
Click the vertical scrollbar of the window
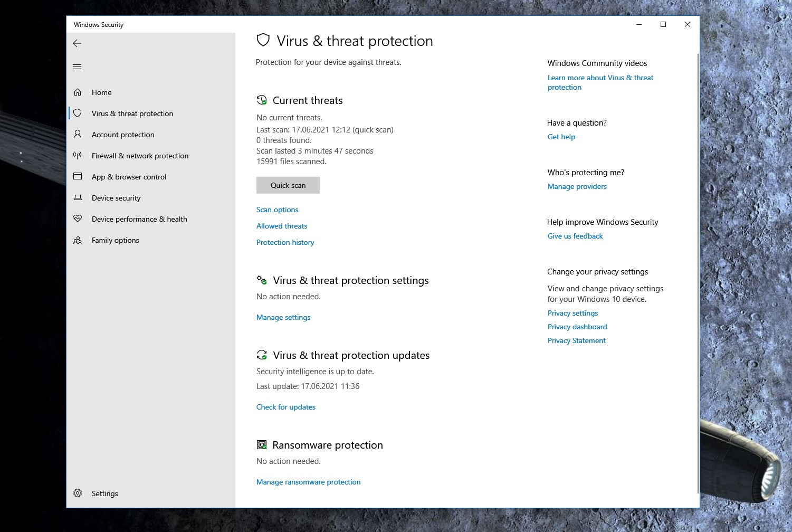click(698, 273)
